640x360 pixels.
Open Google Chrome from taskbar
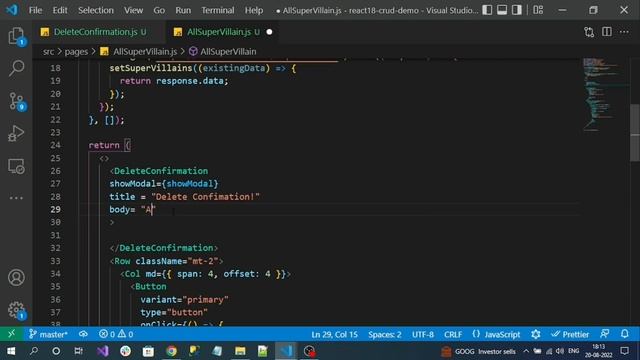tap(171, 351)
